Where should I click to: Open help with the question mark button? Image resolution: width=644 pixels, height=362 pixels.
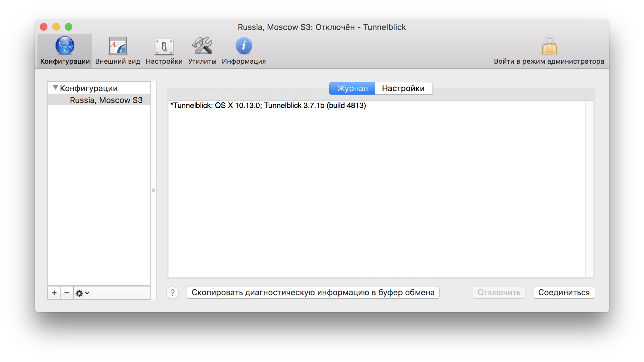pyautogui.click(x=173, y=293)
